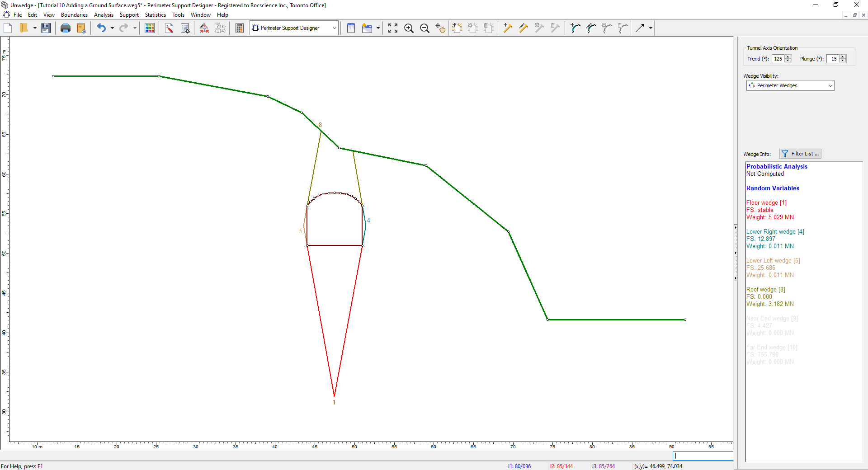Click the Edit Bolt pencil icon
The height and width of the screenshot is (470, 868).
pos(524,28)
